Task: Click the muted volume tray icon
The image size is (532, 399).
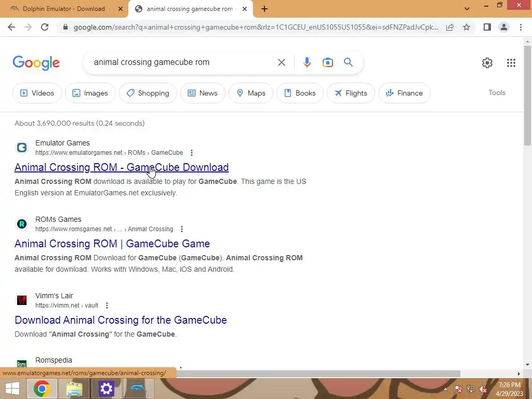Action: click(483, 389)
